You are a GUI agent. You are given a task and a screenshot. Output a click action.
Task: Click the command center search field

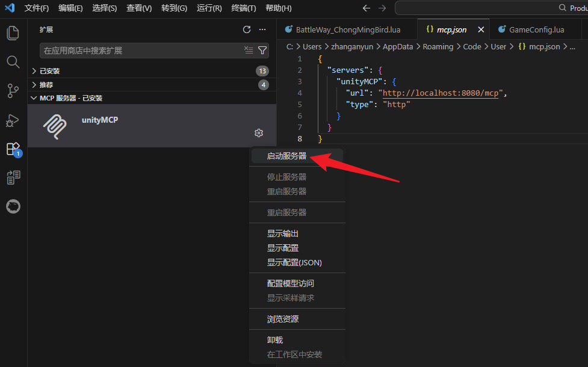pos(491,8)
